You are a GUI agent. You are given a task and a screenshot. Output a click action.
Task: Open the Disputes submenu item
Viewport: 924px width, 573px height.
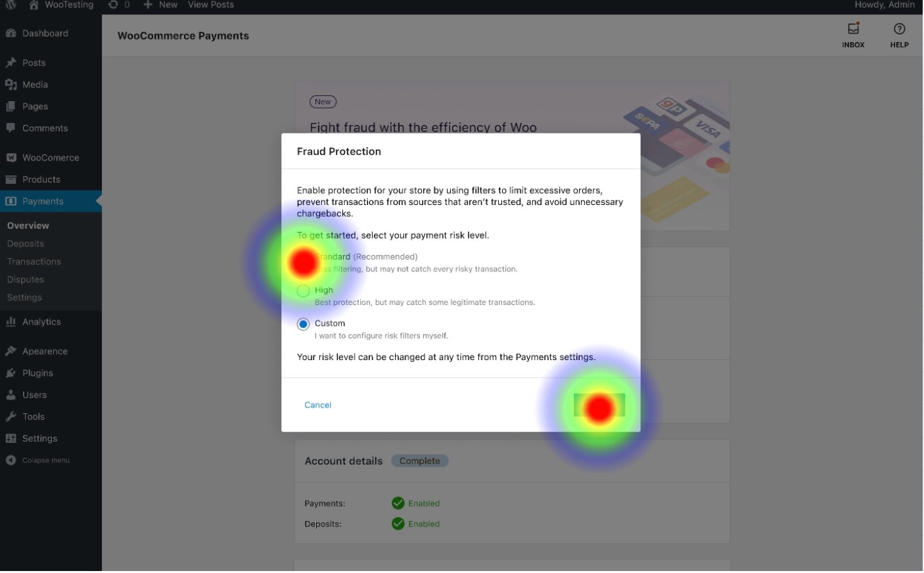click(26, 279)
